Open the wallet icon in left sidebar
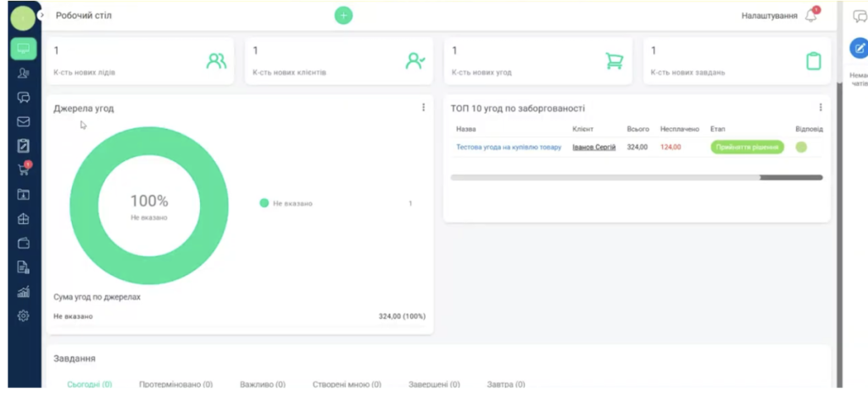 click(x=24, y=243)
